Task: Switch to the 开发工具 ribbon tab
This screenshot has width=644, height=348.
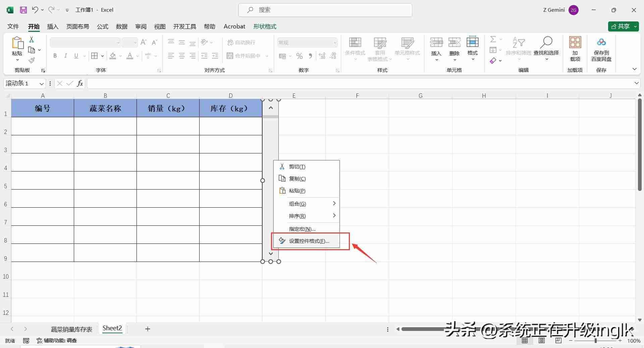Action: 184,26
